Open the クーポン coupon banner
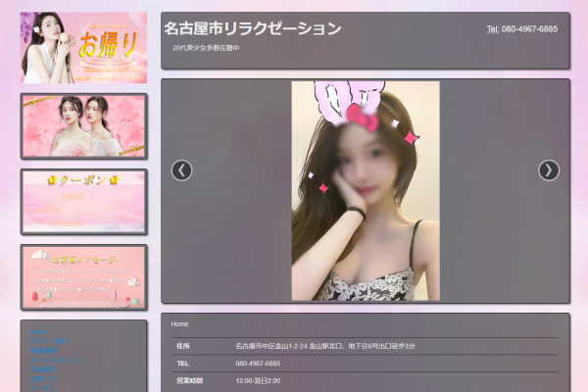The image size is (588, 392). [83, 201]
